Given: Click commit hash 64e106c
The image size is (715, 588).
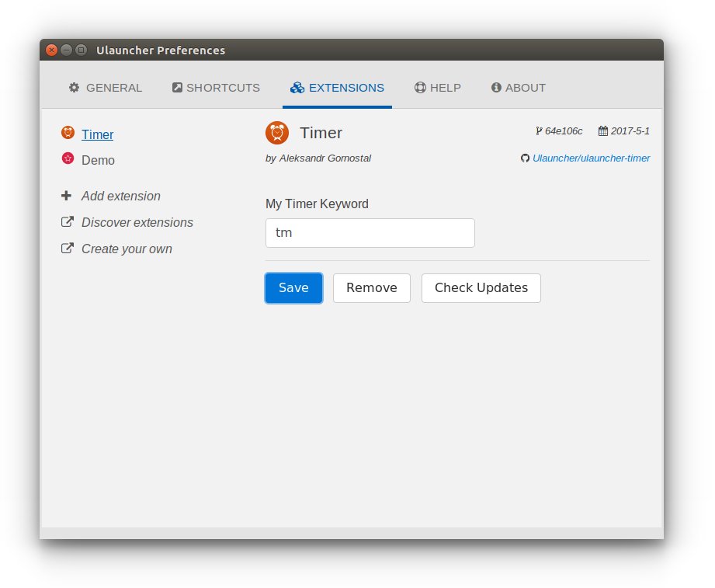Looking at the screenshot, I should point(564,131).
